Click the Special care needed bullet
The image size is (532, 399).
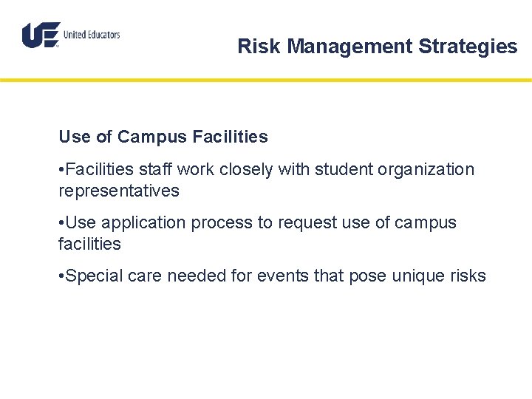tap(272, 276)
